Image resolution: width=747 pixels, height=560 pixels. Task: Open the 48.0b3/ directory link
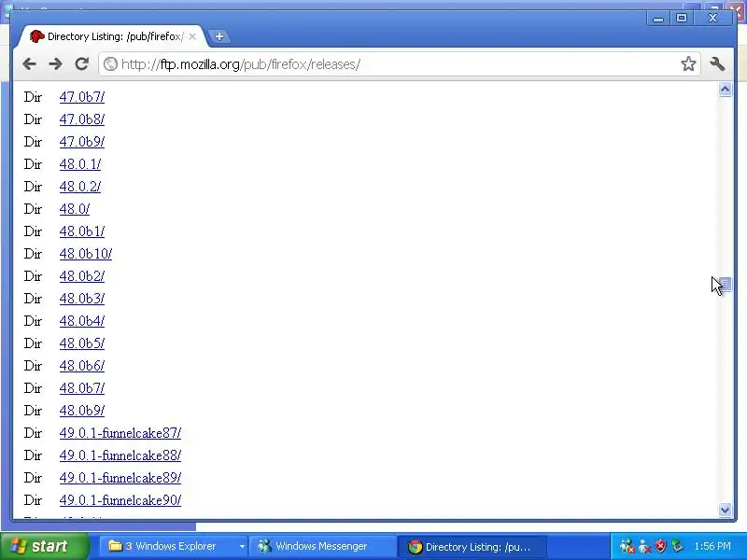(82, 299)
